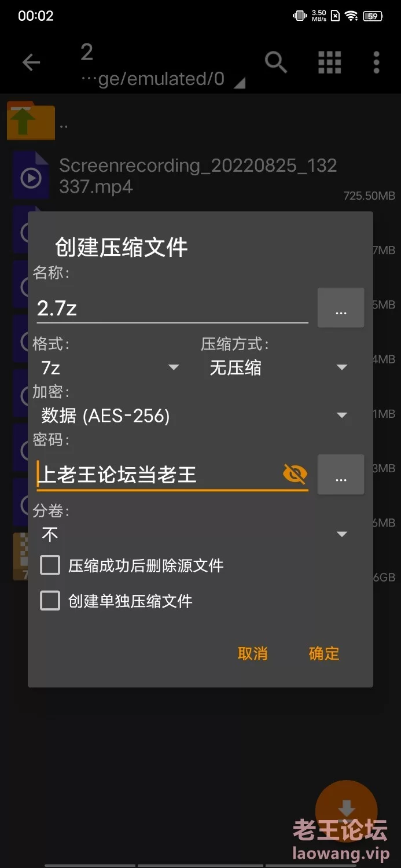This screenshot has height=868, width=401.
Task: Tap the Wi-Fi status bar icon
Action: 351,16
